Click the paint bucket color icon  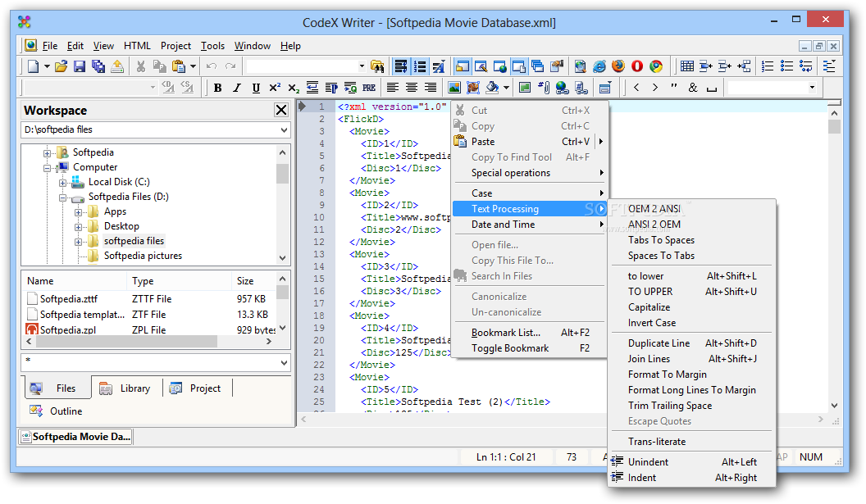(492, 88)
